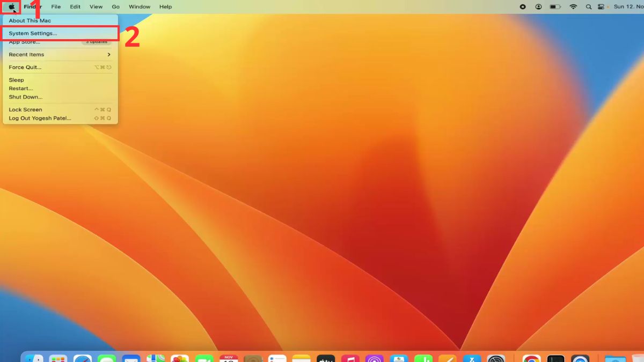Select System Settings from the Apple menu

[33, 33]
